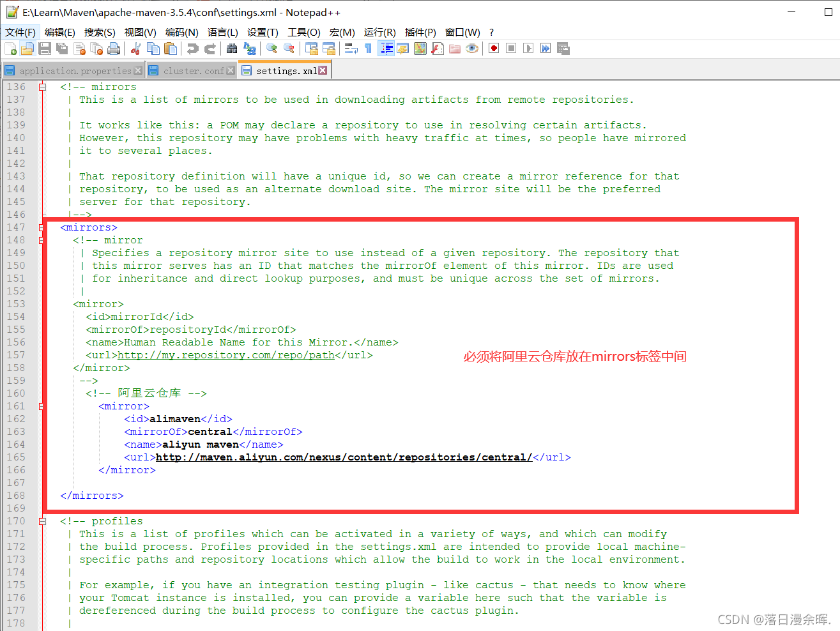This screenshot has width=840, height=631.
Task: Cut the selection with the scissors icon
Action: (135, 49)
